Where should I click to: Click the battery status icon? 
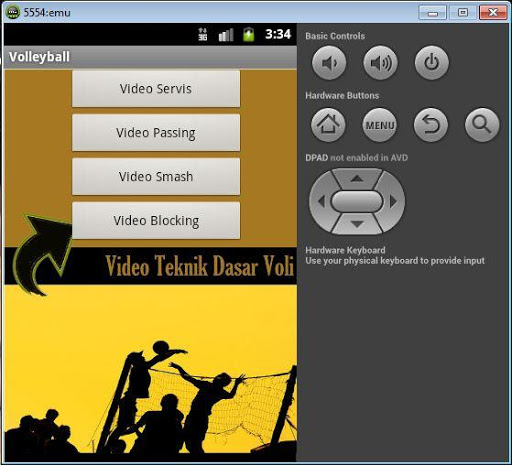(x=249, y=34)
